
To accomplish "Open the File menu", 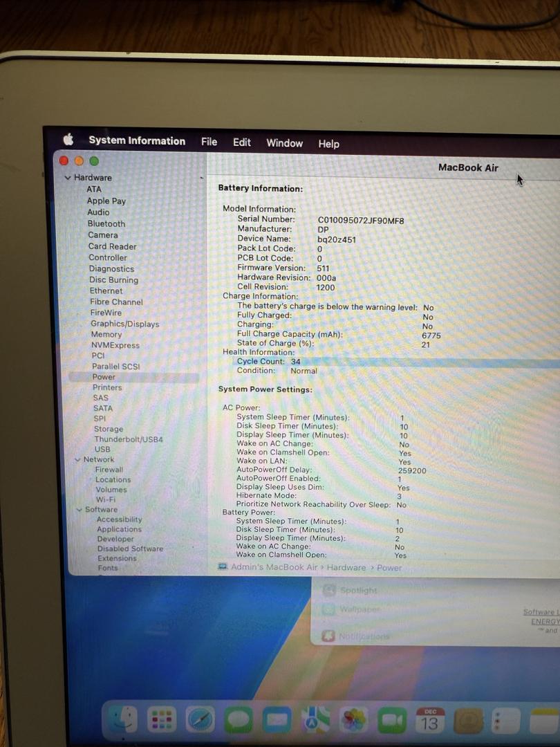I will pos(209,142).
